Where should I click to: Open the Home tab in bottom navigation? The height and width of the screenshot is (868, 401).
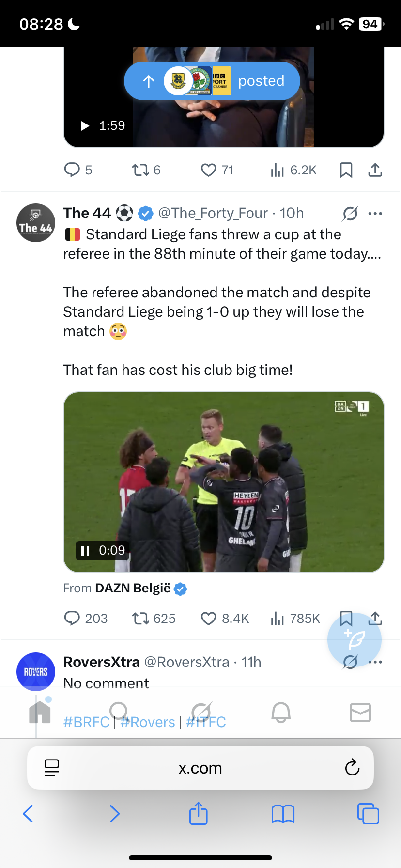(40, 713)
